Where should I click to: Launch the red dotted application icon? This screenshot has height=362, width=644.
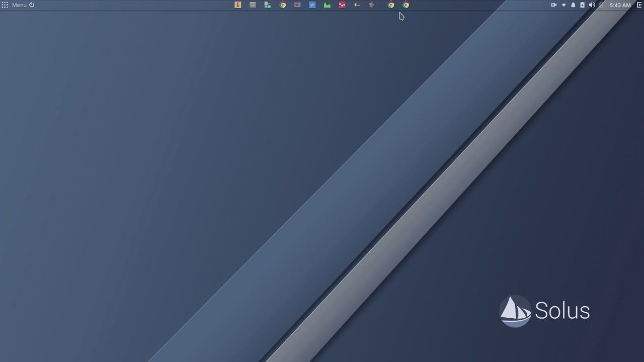342,5
